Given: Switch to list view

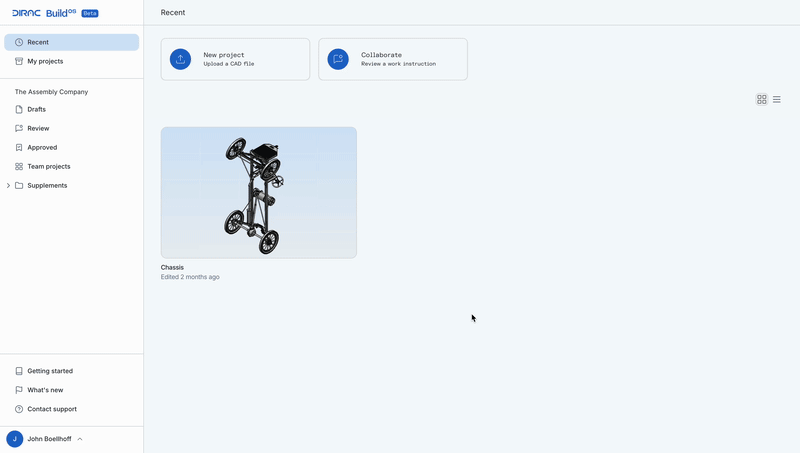Looking at the screenshot, I should (x=777, y=99).
